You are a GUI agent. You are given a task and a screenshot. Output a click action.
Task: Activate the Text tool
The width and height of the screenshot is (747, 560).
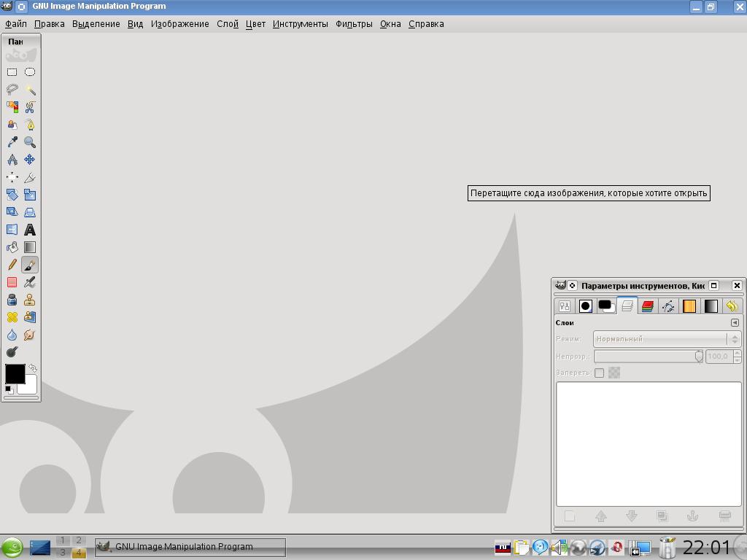pos(30,230)
